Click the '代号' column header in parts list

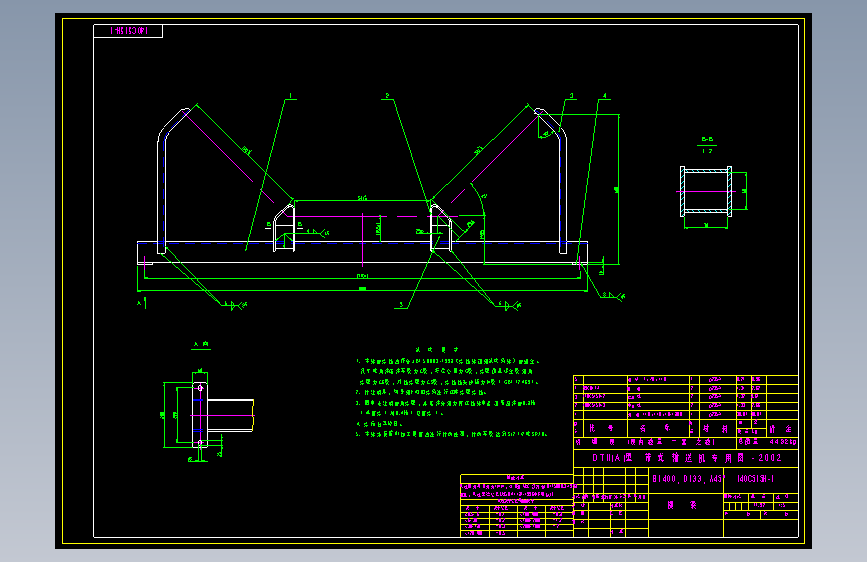point(601,428)
